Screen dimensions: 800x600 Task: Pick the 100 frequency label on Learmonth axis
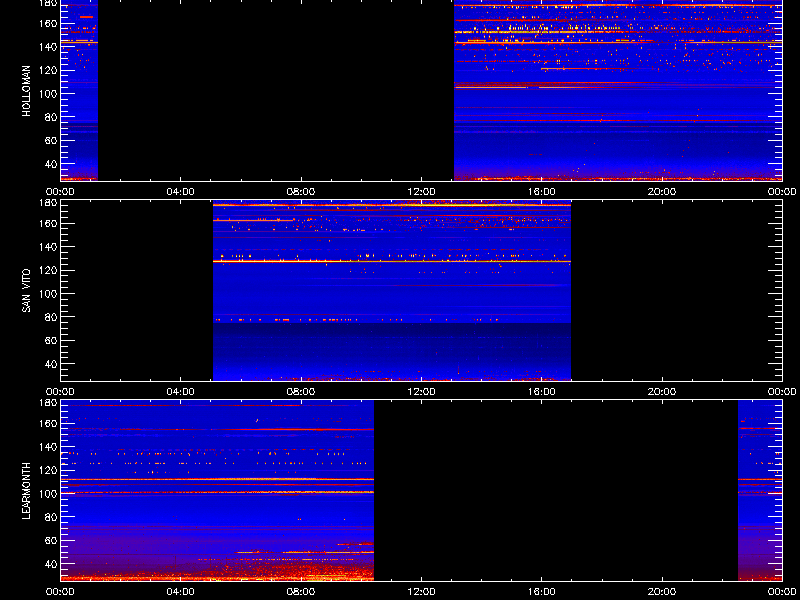pos(47,493)
